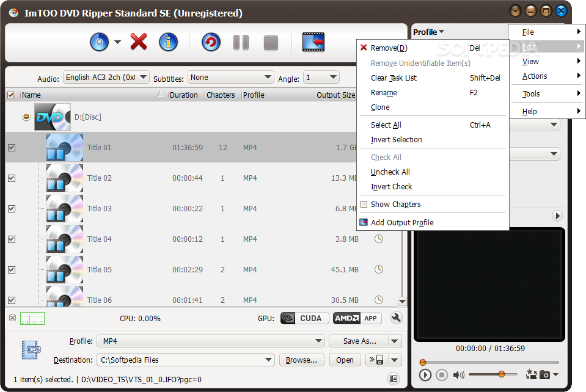Screen dimensions: 586x392
Task: Play the preview video
Action: (x=425, y=374)
